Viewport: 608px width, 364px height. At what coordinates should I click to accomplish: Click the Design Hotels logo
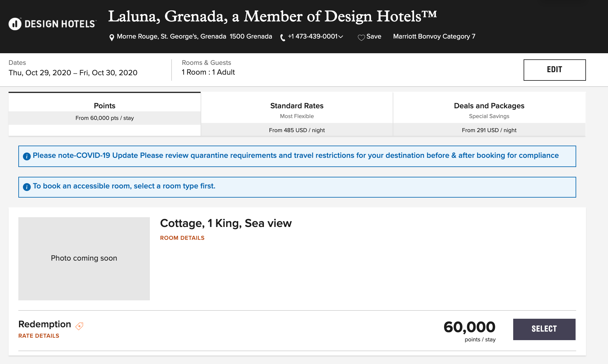[52, 24]
